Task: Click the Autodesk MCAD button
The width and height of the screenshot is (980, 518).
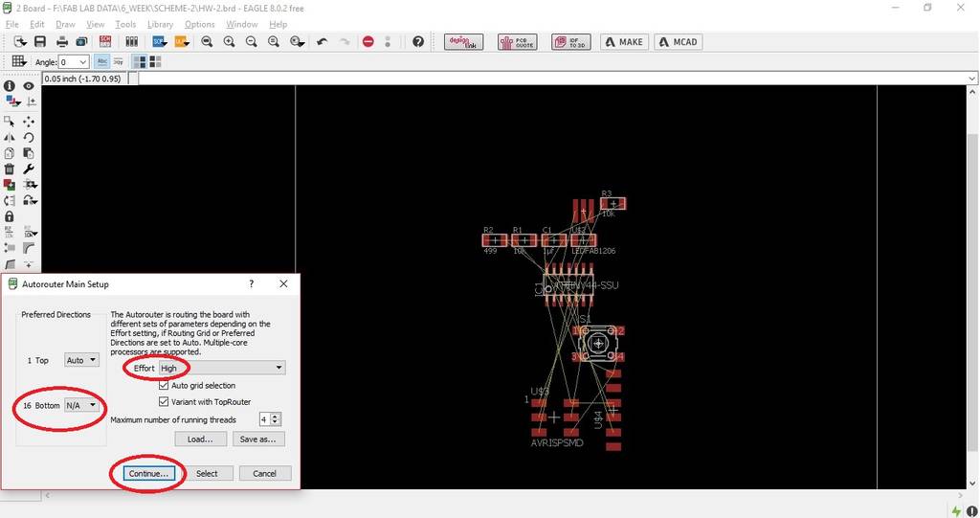Action: (x=679, y=42)
